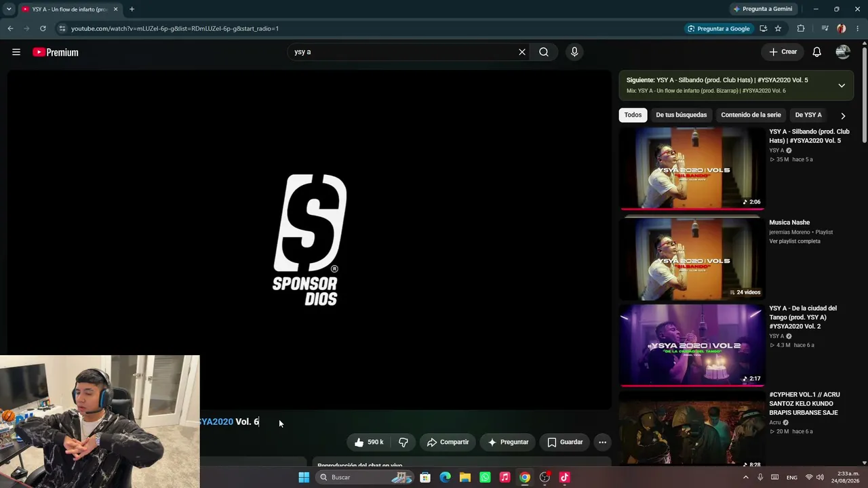Close the YSY A browser tab
The width and height of the screenshot is (868, 488).
coord(115,9)
